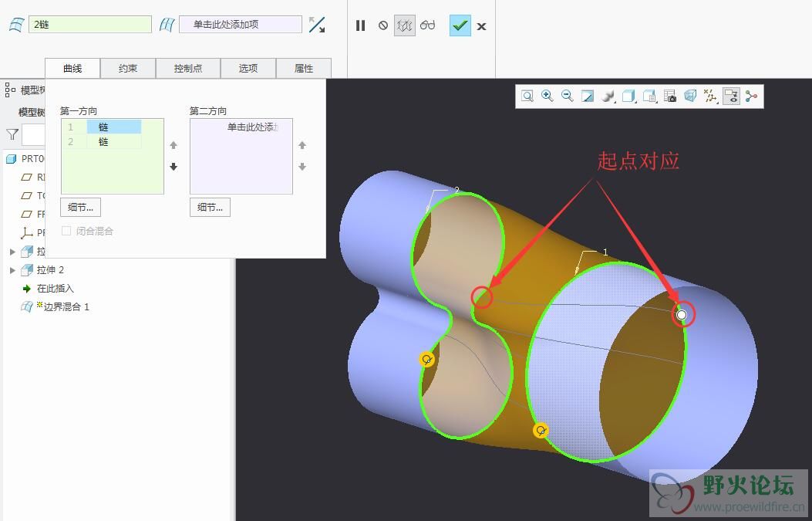Click the 2链 first direction collector field
812x521 pixels.
click(x=90, y=25)
